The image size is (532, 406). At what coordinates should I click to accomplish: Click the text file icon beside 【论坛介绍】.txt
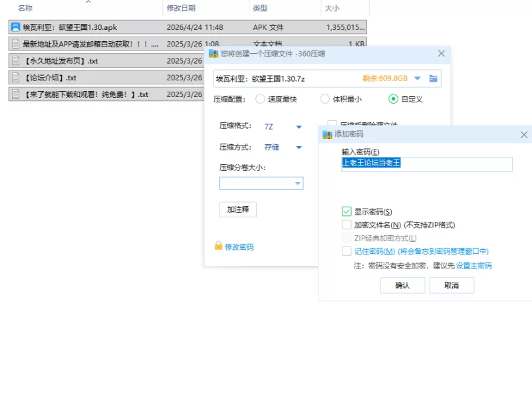15,77
